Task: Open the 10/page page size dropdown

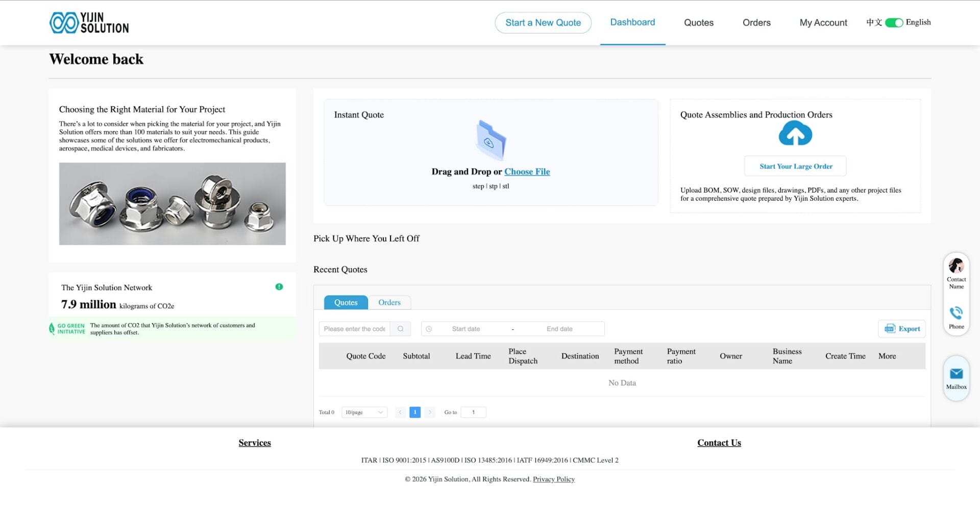Action: (x=364, y=412)
